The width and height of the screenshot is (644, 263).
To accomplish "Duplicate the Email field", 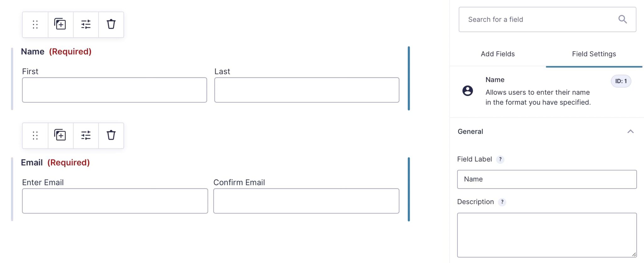I will click(x=60, y=136).
